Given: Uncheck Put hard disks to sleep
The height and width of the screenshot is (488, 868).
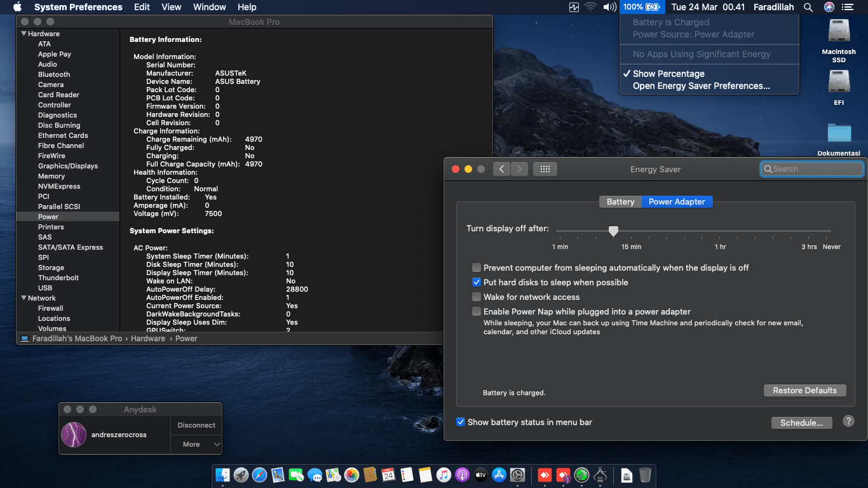Looking at the screenshot, I should [477, 282].
